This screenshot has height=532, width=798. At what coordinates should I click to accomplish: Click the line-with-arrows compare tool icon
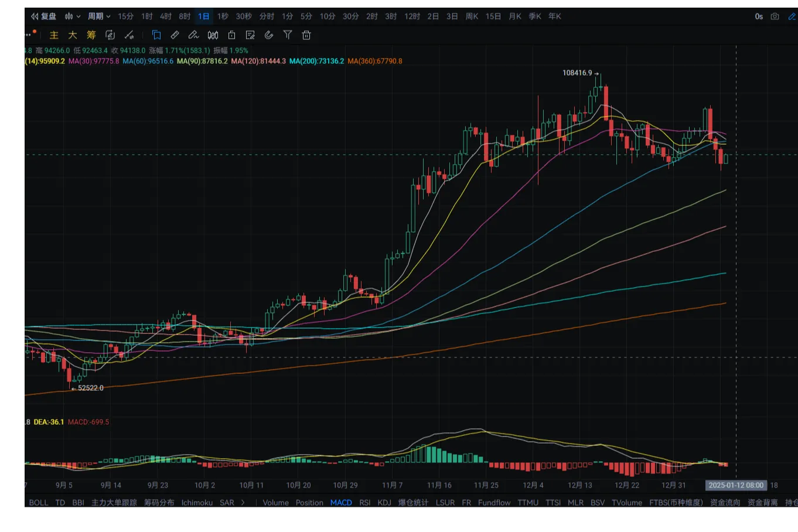coord(129,35)
